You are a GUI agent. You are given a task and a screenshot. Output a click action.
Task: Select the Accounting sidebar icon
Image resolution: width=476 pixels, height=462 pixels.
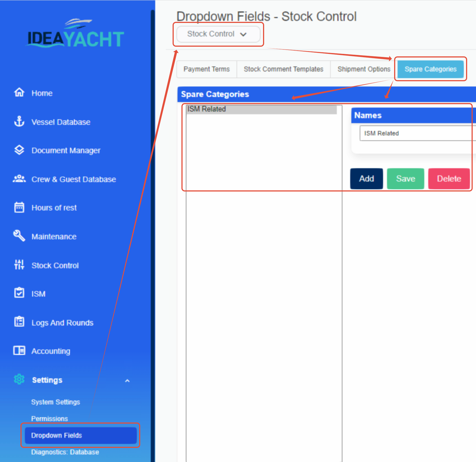click(x=19, y=351)
